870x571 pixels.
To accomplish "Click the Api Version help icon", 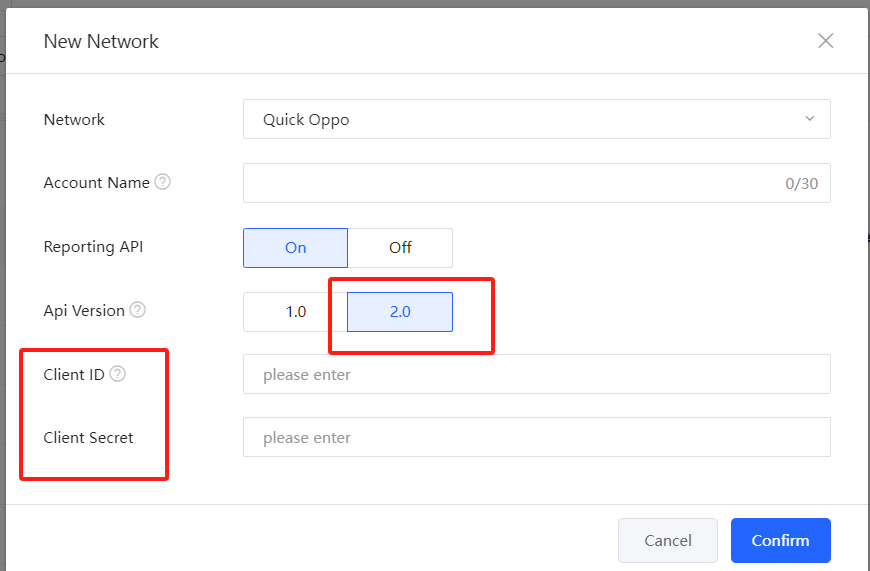I will click(138, 310).
